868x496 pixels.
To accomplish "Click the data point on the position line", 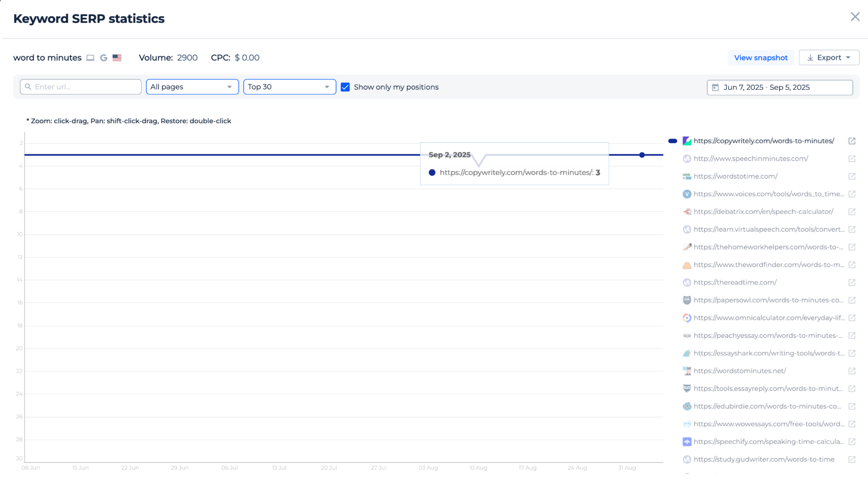I will (x=642, y=155).
